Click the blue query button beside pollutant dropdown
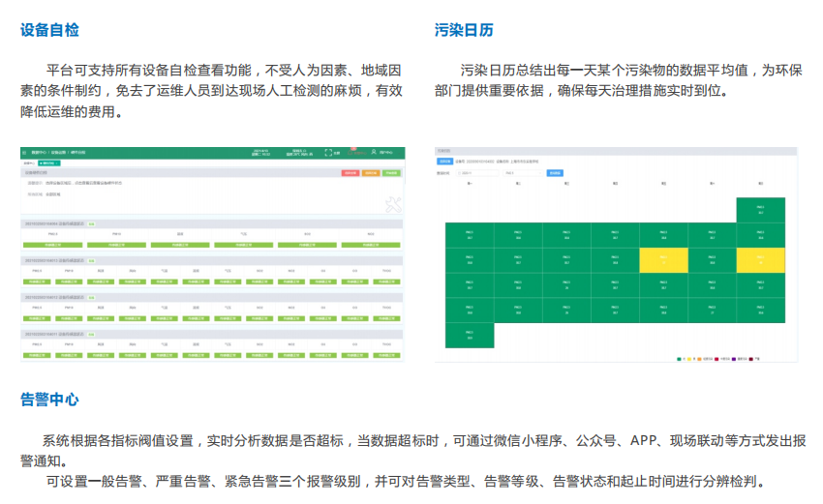The height and width of the screenshot is (504, 823). [x=555, y=173]
